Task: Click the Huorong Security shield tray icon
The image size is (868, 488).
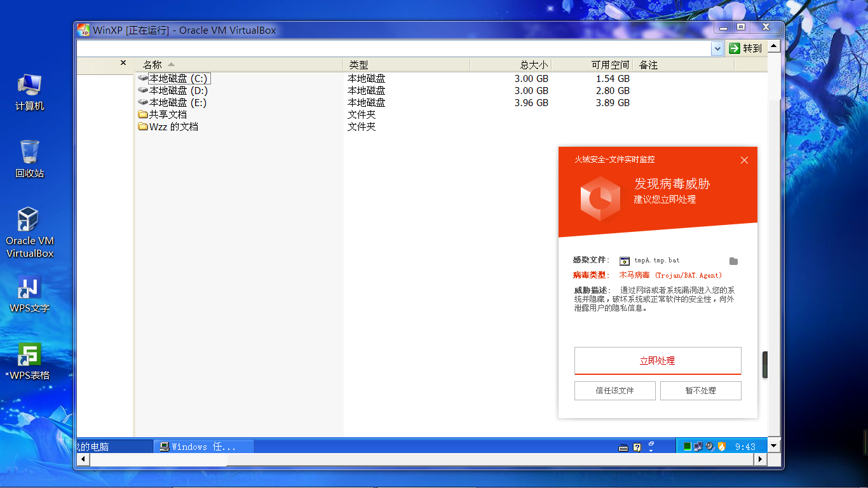Action: coord(722,446)
